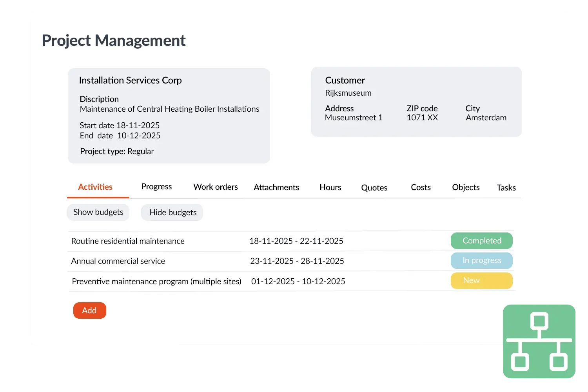Click the yellow New status badge
Screen dimensions: 588x392
[481, 281]
